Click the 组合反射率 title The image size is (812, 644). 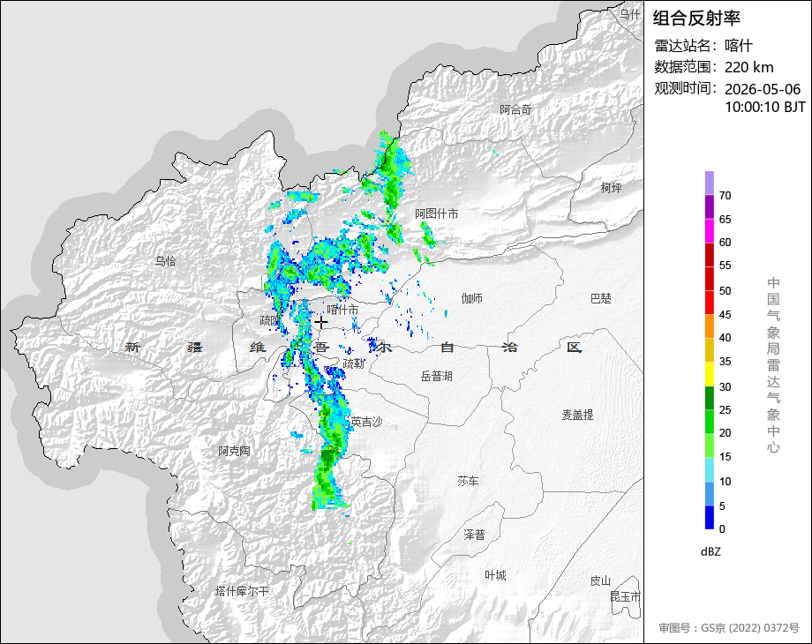pyautogui.click(x=696, y=19)
